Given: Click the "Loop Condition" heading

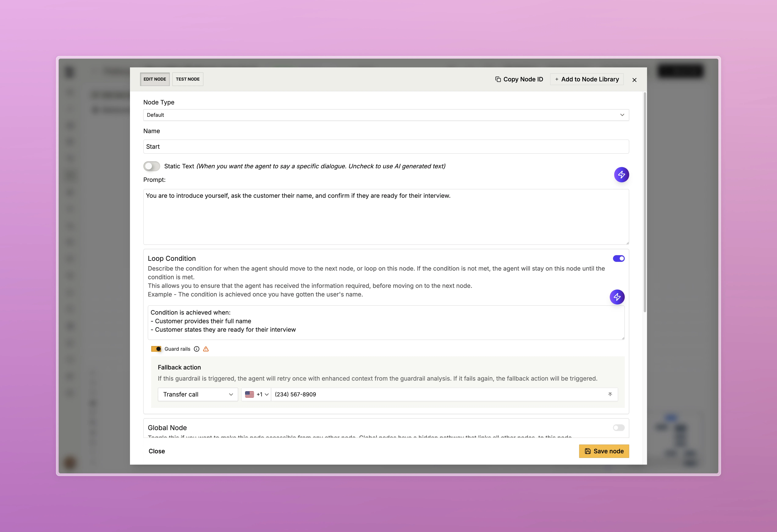Looking at the screenshot, I should [x=172, y=259].
